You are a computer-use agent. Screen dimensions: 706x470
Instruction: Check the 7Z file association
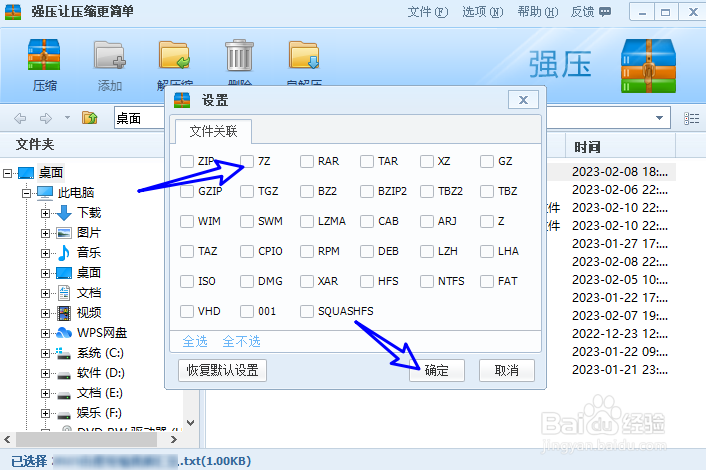click(247, 161)
